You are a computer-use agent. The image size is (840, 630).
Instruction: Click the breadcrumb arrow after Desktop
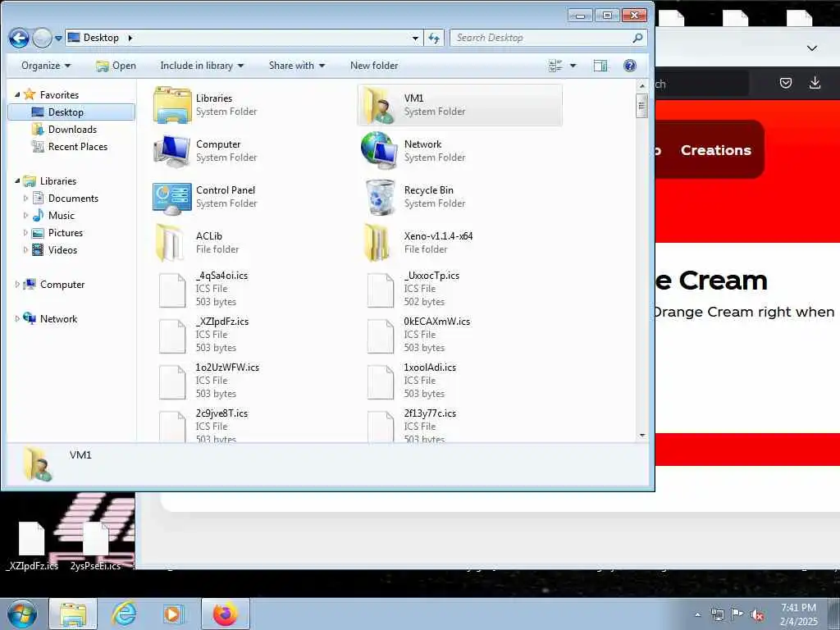point(130,38)
